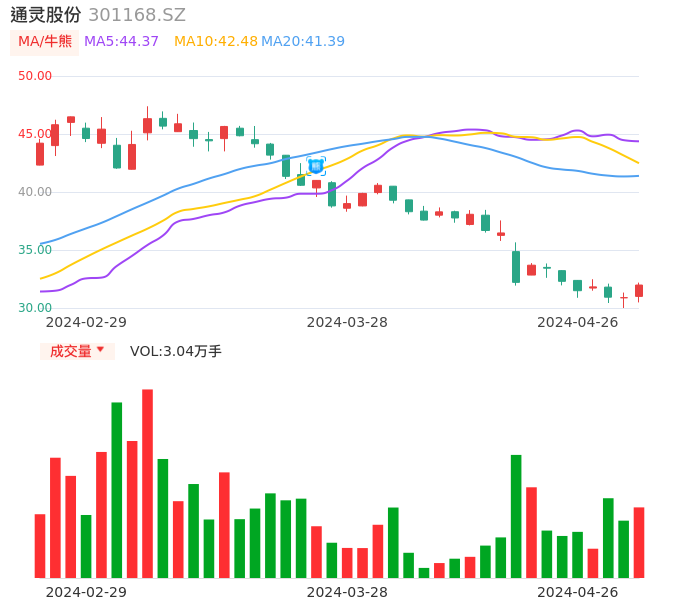Toggle the MA20 moving average label
The height and width of the screenshot is (606, 686).
coord(303,42)
